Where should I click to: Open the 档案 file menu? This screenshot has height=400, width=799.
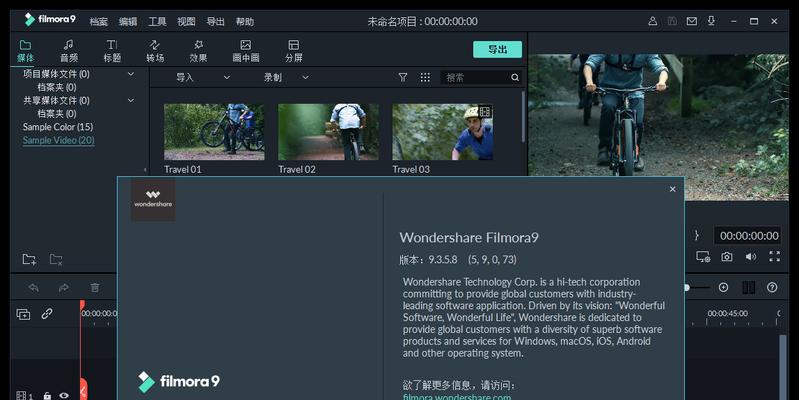(98, 21)
